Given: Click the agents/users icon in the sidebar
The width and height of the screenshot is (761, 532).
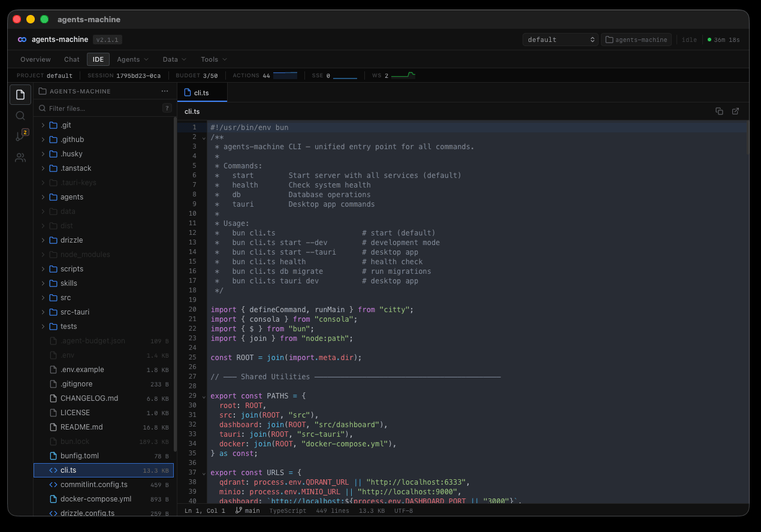Looking at the screenshot, I should coord(20,158).
